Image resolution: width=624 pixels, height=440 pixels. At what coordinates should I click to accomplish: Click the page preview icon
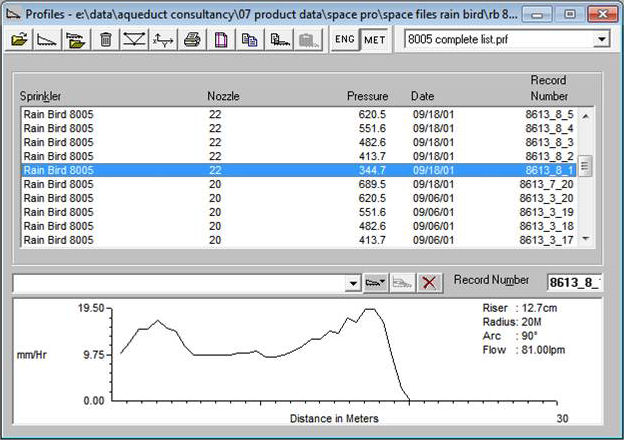[x=221, y=39]
